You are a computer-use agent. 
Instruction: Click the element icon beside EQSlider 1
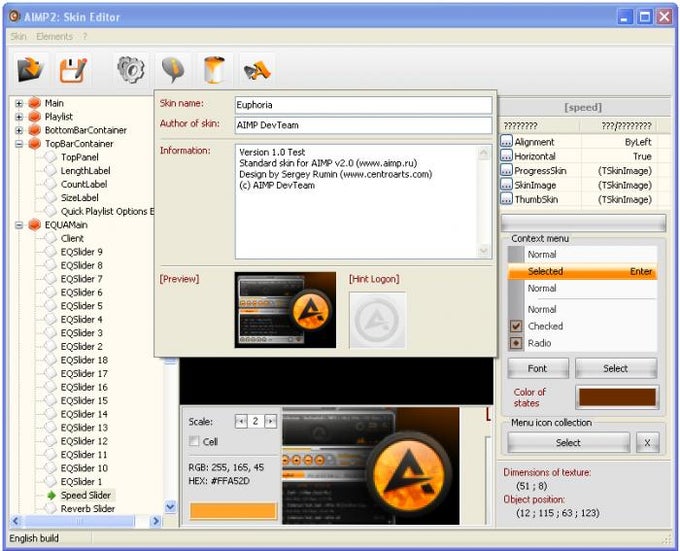point(51,481)
